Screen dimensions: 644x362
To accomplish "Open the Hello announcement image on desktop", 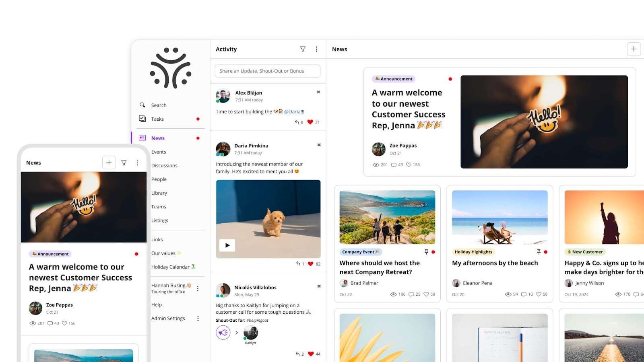I will (x=544, y=122).
